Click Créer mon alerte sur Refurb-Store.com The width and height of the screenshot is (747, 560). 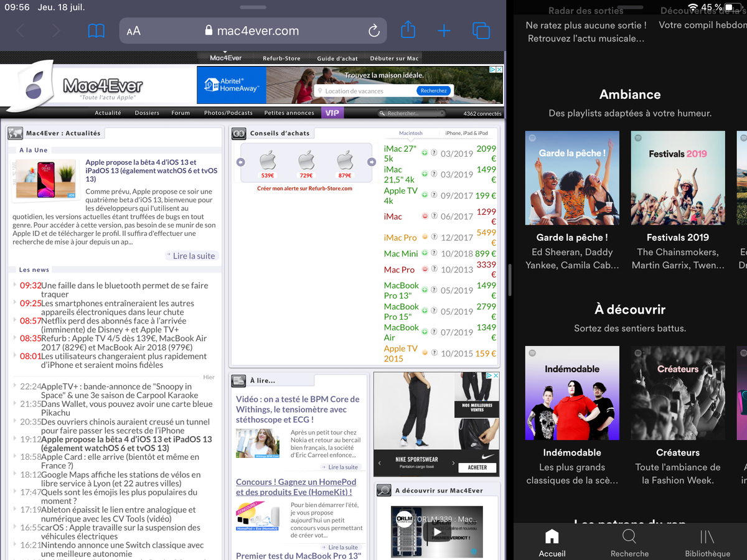click(x=304, y=189)
